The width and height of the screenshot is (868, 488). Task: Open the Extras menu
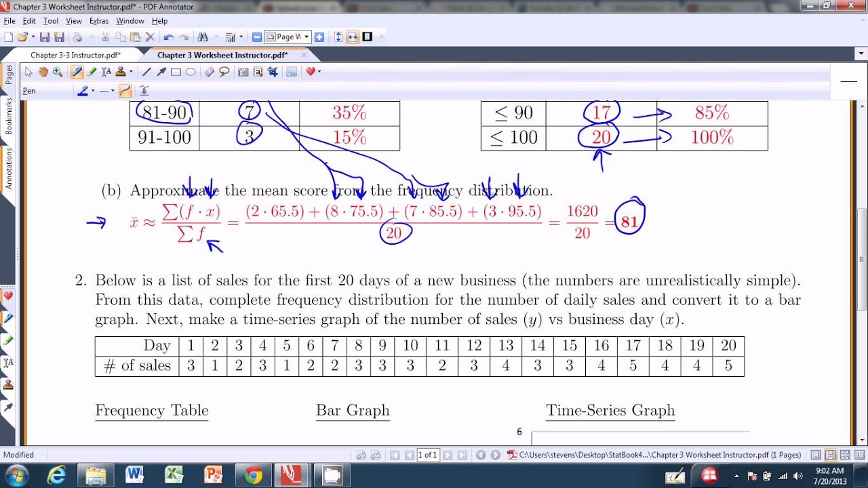(99, 21)
